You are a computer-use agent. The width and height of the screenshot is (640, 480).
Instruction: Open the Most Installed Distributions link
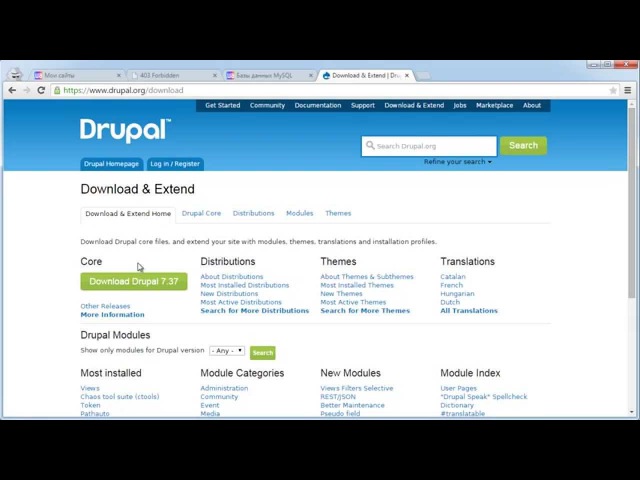pyautogui.click(x=244, y=285)
